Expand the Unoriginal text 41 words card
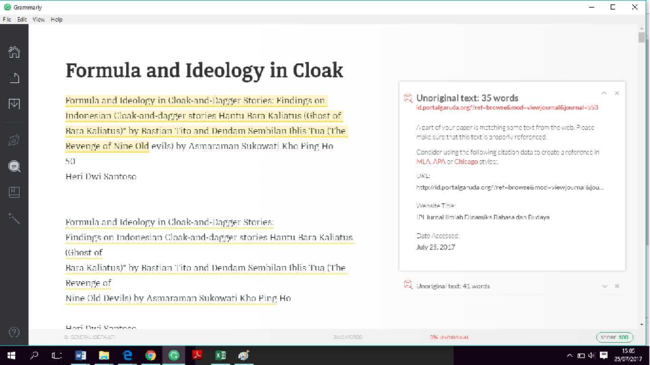Image resolution: width=650 pixels, height=365 pixels. 604,286
